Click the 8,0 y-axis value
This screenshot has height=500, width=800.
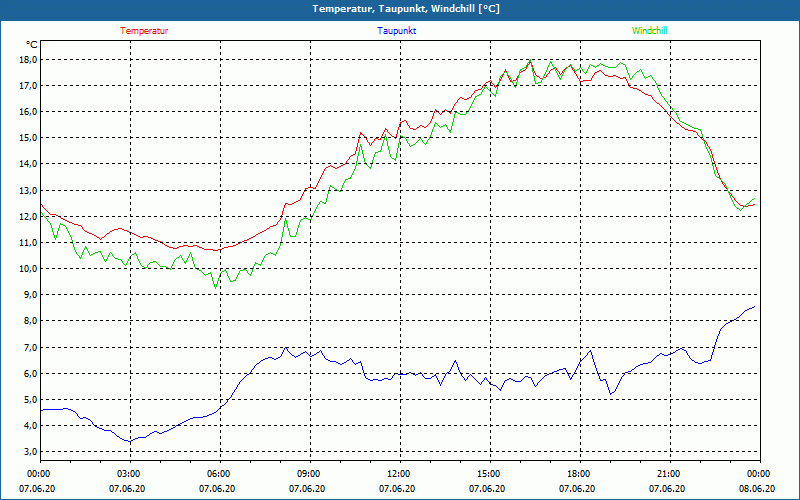coord(31,321)
